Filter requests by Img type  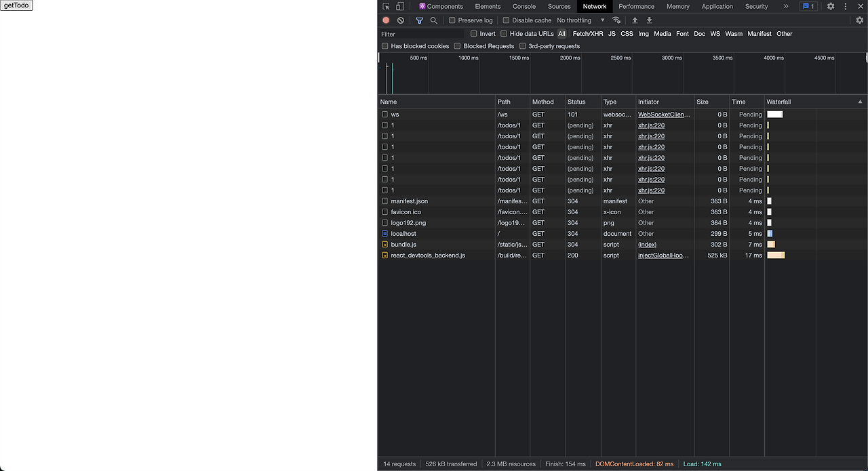[644, 34]
